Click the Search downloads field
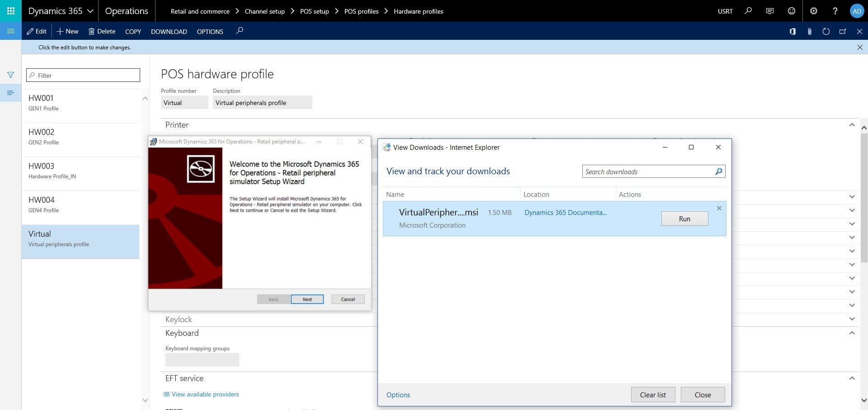This screenshot has width=868, height=410. (x=648, y=172)
